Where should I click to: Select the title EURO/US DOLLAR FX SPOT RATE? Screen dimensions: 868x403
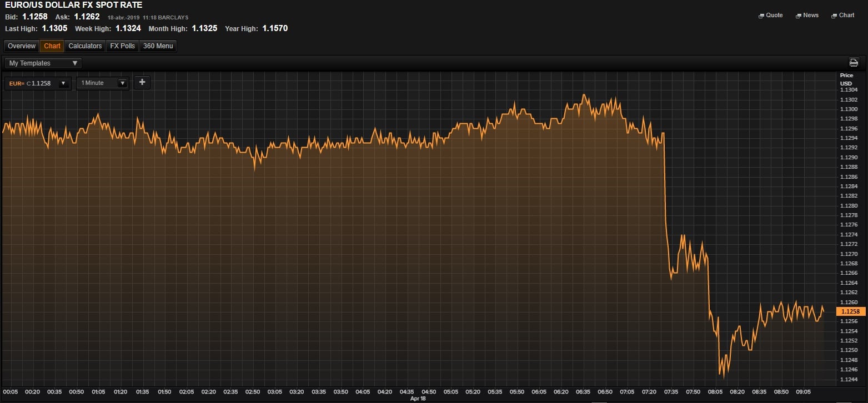tap(73, 5)
